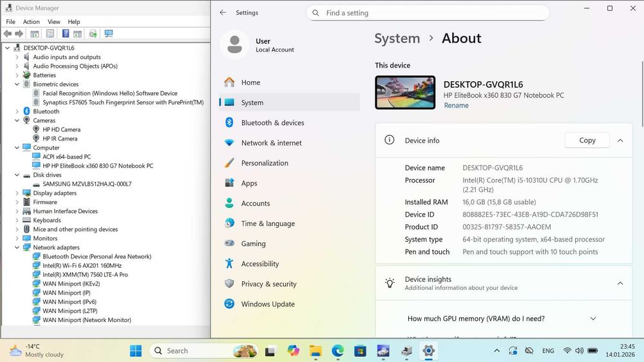Open the Windows Start button
This screenshot has height=362, width=644.
tap(135, 350)
